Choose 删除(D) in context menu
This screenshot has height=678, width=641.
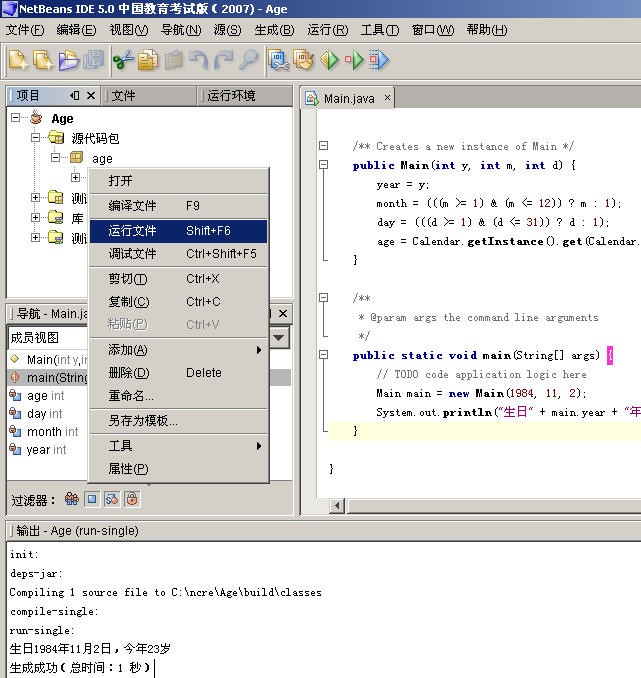tap(179, 373)
